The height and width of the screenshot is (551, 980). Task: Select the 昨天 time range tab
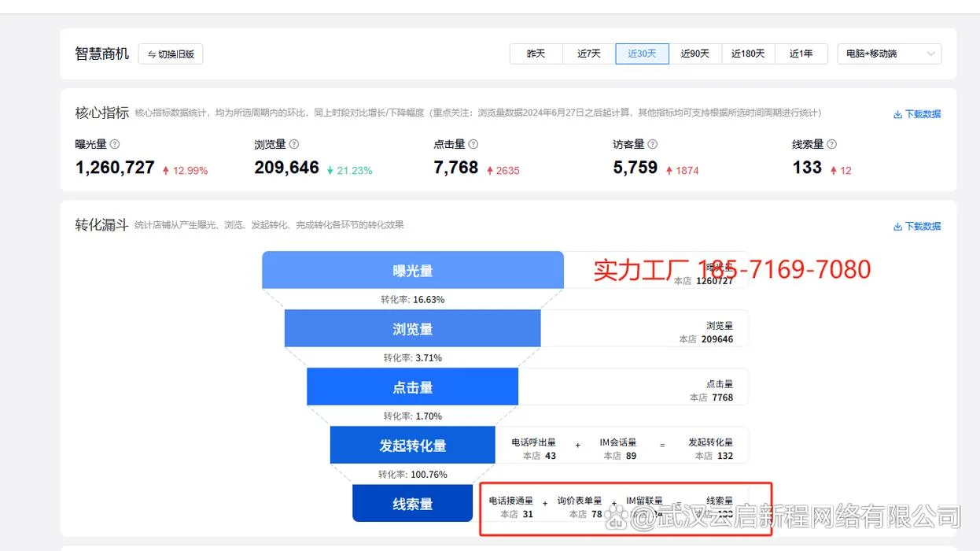[x=536, y=54]
